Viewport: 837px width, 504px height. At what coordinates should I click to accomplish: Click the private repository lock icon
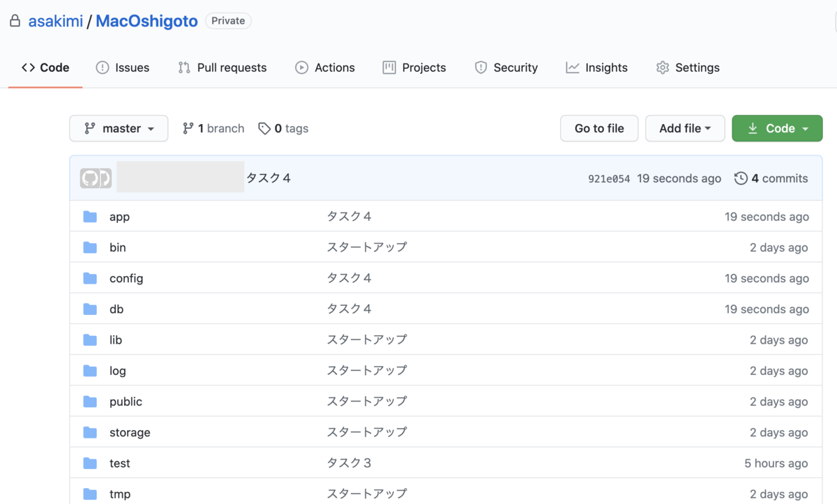[x=15, y=21]
